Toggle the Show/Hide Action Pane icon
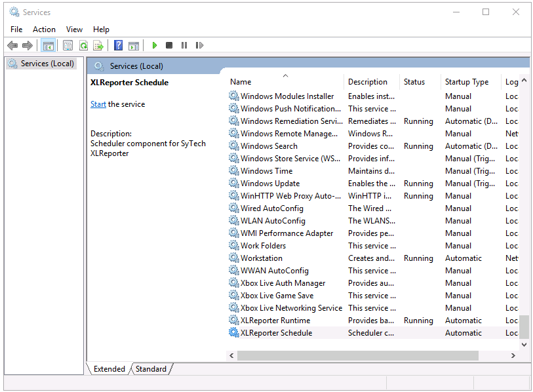The height and width of the screenshot is (392, 533). 134,45
